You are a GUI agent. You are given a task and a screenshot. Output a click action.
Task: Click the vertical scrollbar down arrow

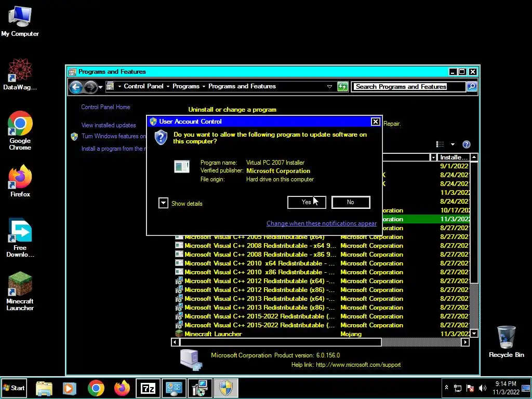(x=474, y=334)
